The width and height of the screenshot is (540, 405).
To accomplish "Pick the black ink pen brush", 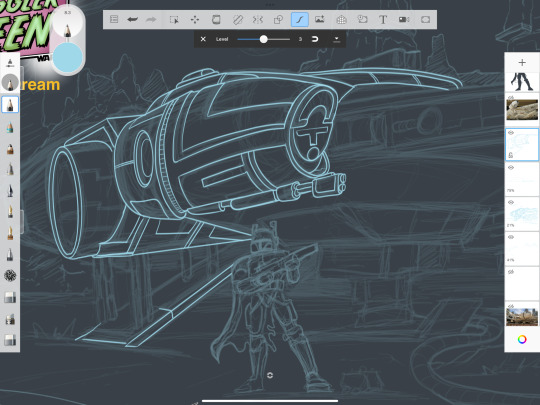I will click(10, 190).
